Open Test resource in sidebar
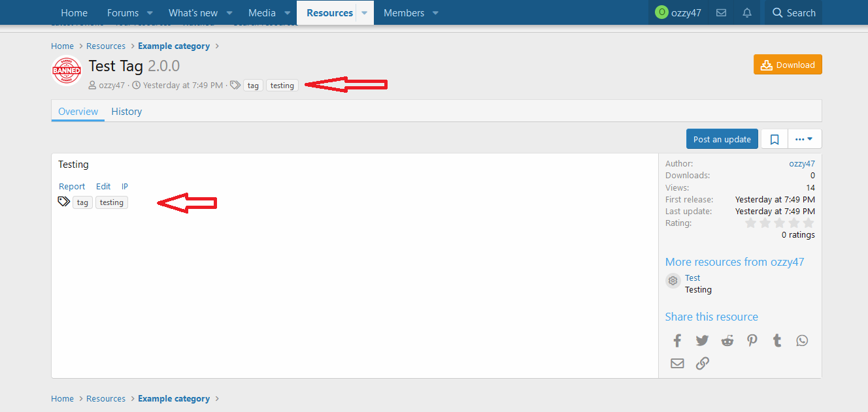 (x=692, y=277)
